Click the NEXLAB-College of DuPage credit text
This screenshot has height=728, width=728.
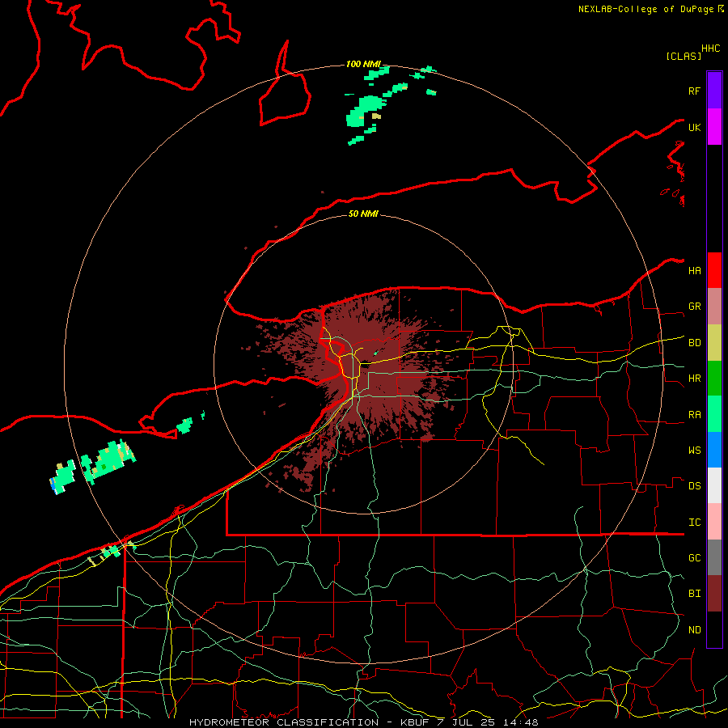point(648,9)
